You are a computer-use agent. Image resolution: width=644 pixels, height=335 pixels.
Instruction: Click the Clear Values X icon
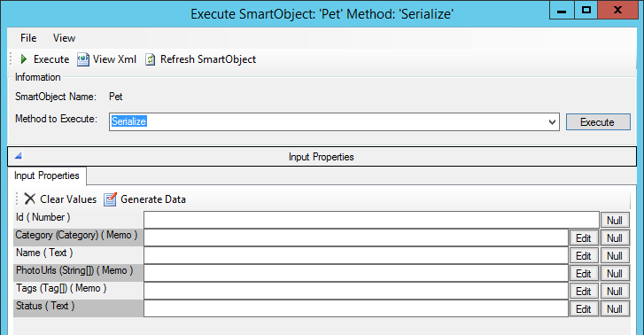click(x=29, y=199)
